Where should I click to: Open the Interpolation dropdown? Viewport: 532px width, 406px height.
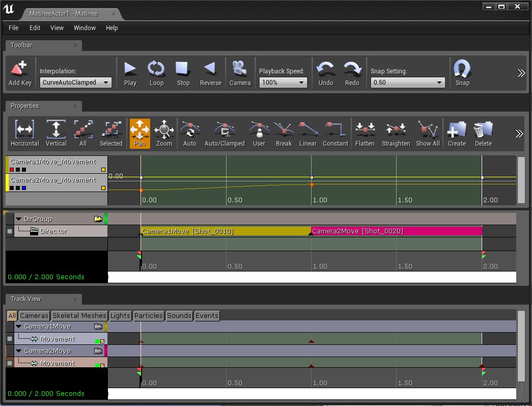(76, 83)
